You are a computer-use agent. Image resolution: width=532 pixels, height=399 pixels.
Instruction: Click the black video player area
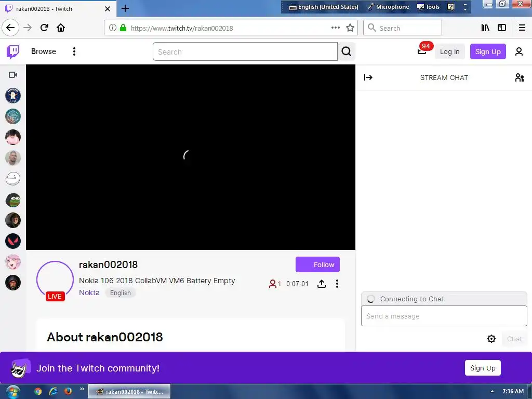191,157
